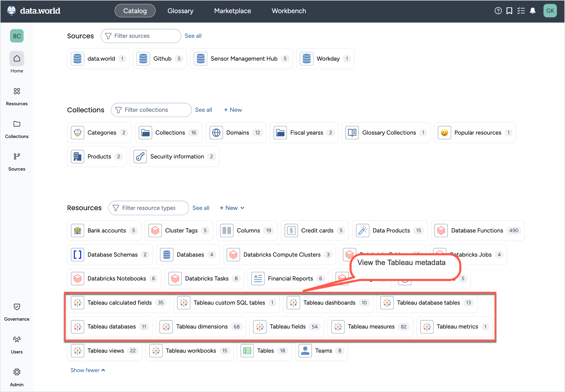Viewport: 565px width, 392px height.
Task: Click the GK user avatar
Action: pyautogui.click(x=550, y=11)
